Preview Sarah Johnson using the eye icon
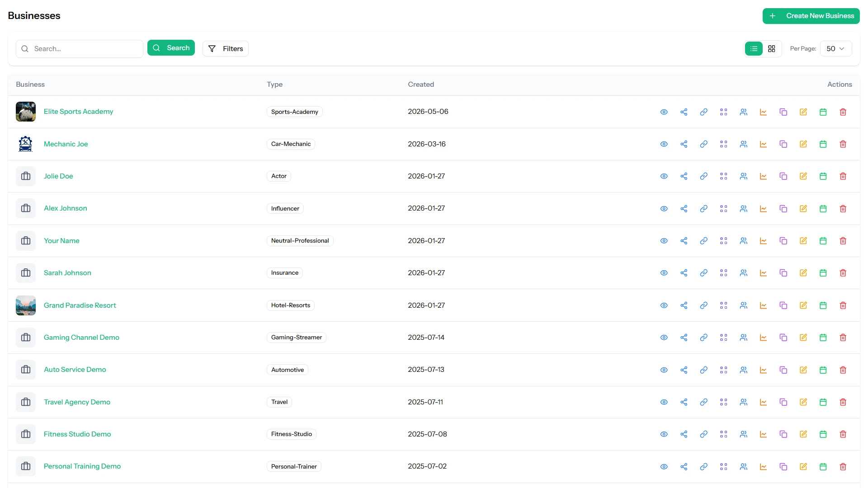The image size is (868, 488). (x=664, y=273)
